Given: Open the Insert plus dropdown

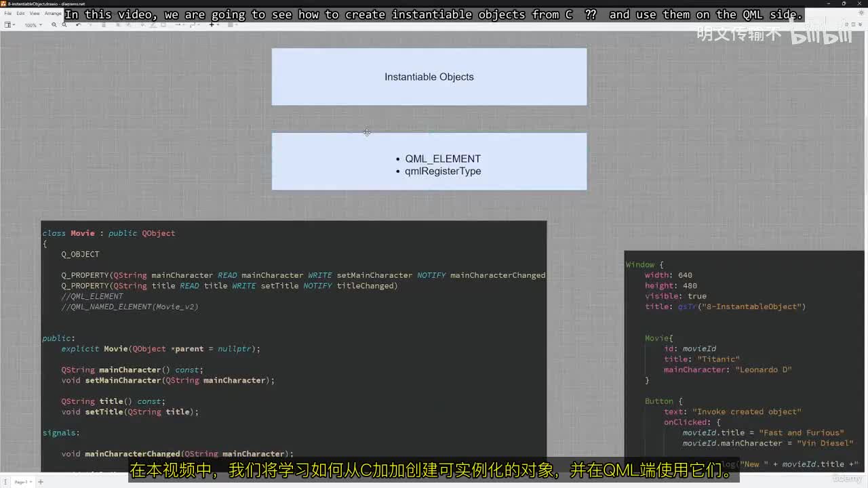Looking at the screenshot, I should pos(213,25).
